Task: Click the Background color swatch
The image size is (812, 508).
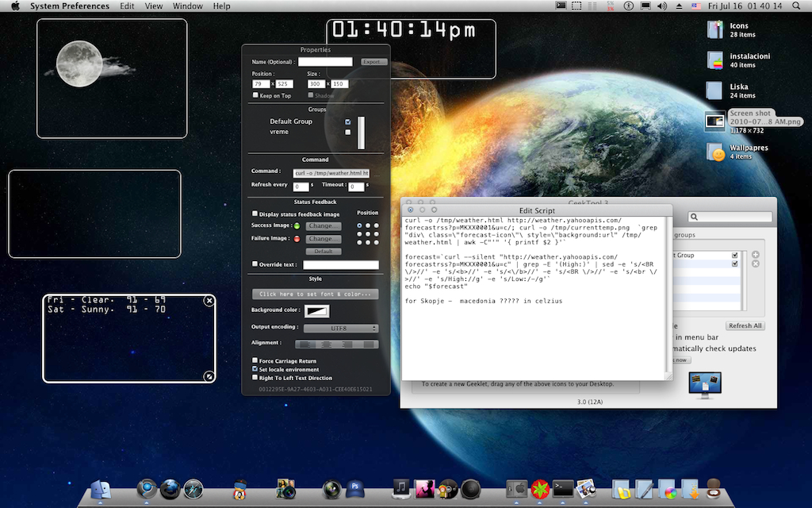Action: pyautogui.click(x=317, y=310)
